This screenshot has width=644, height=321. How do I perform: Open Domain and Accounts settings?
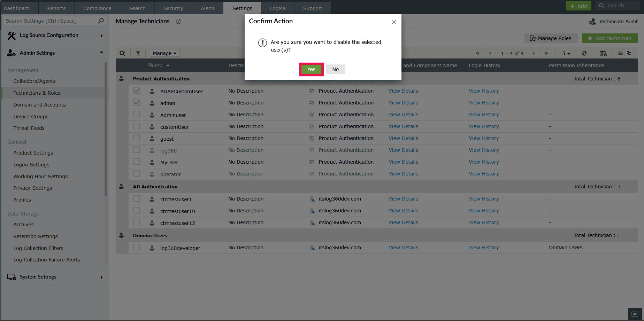pyautogui.click(x=39, y=105)
